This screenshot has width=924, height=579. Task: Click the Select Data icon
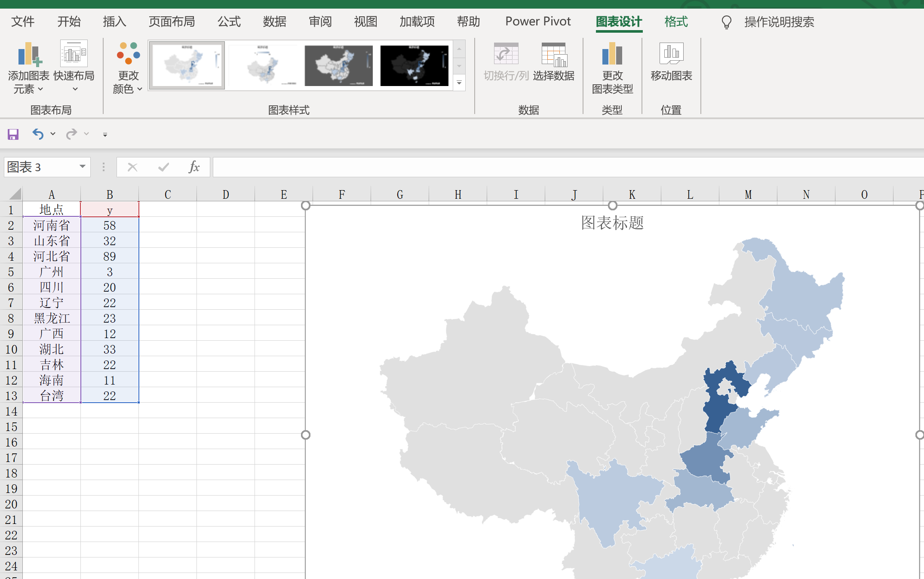pos(554,55)
